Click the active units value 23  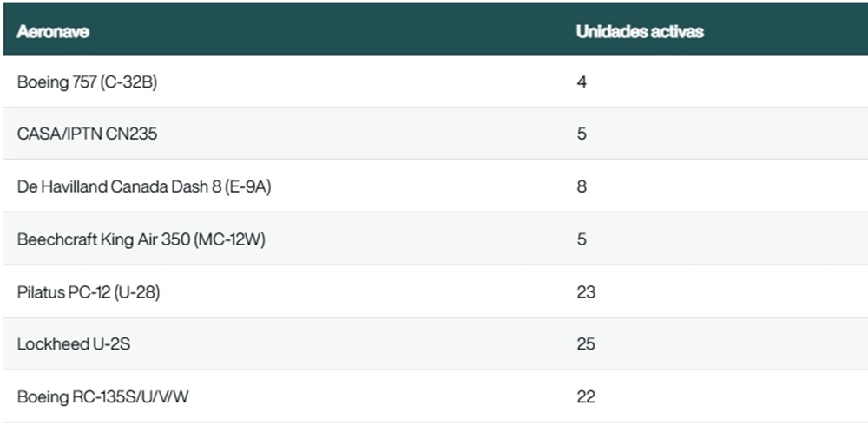[586, 292]
